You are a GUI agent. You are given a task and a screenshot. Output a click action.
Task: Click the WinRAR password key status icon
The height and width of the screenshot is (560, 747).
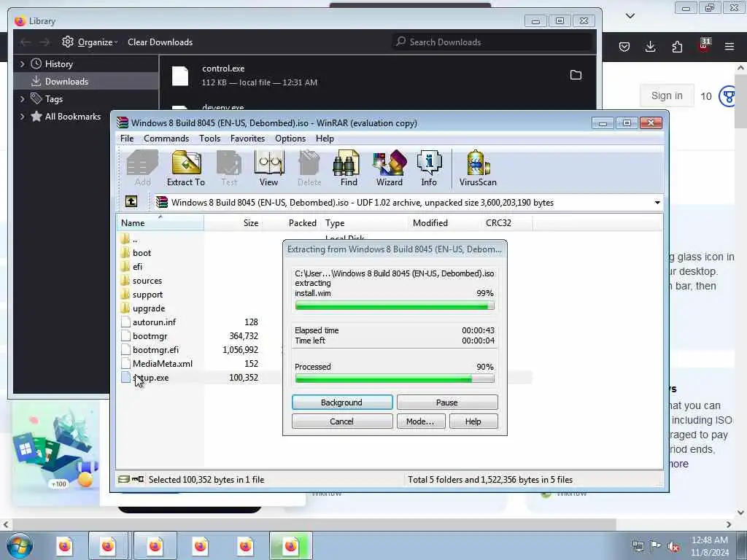coord(138,479)
